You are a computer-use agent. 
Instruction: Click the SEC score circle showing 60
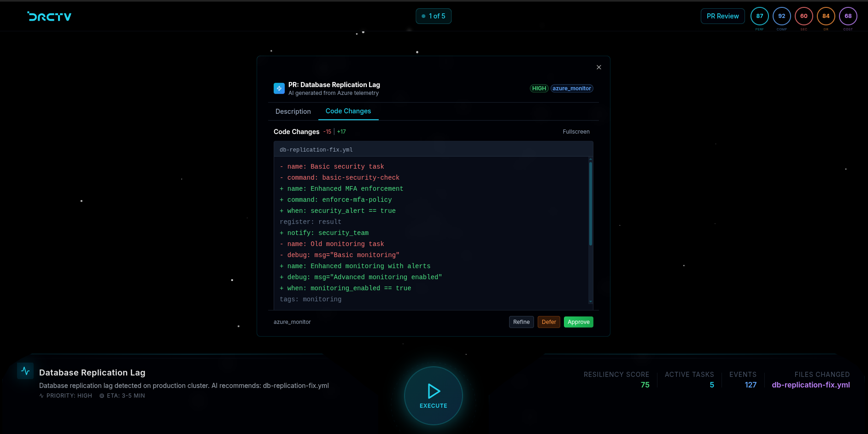coord(803,16)
